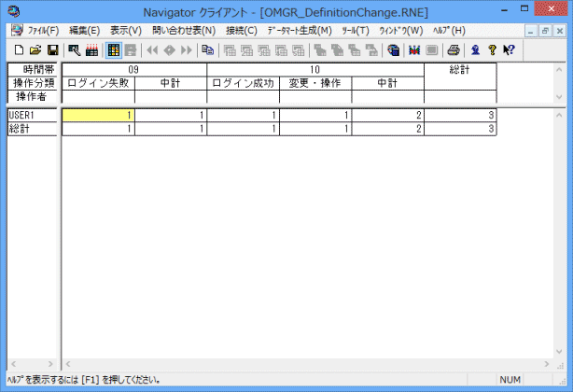Open the ヘルプ(H) menu

point(449,31)
